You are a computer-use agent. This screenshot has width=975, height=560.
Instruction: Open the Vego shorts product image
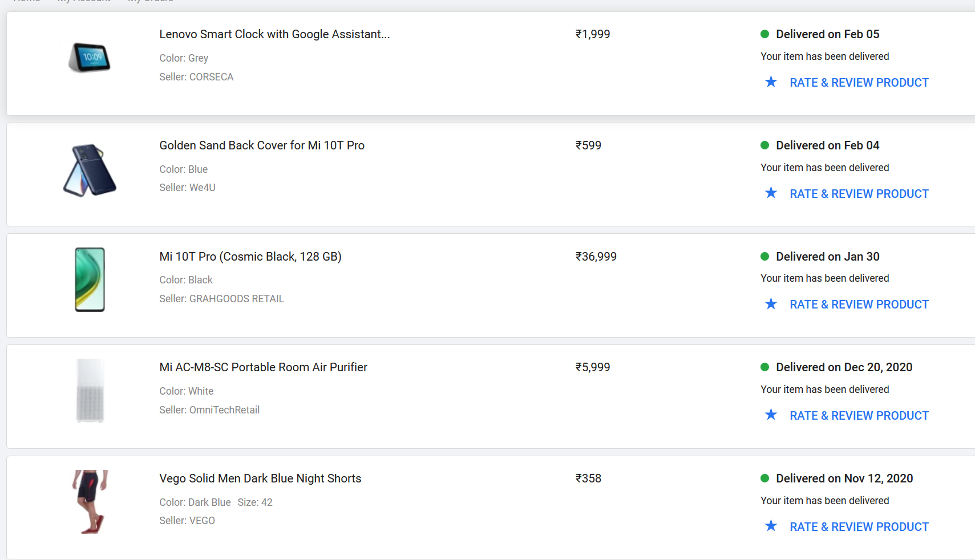[x=90, y=502]
